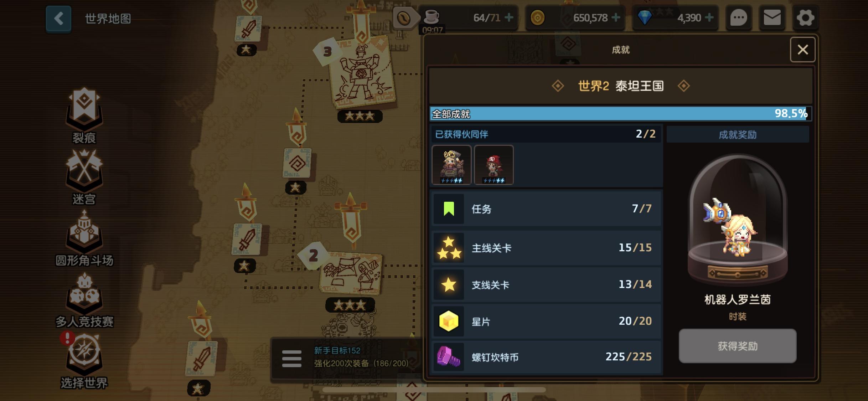This screenshot has height=401, width=868.
Task: Go back using the world map arrow
Action: point(59,19)
